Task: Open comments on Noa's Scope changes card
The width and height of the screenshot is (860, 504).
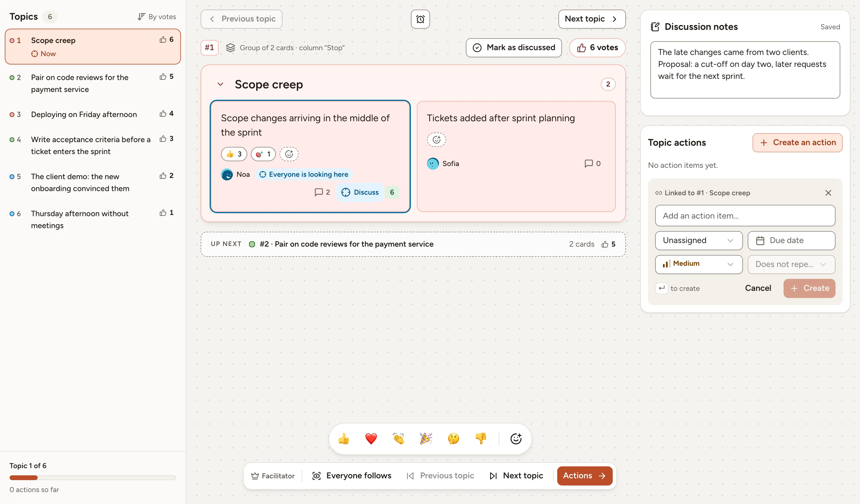Action: pos(322,192)
